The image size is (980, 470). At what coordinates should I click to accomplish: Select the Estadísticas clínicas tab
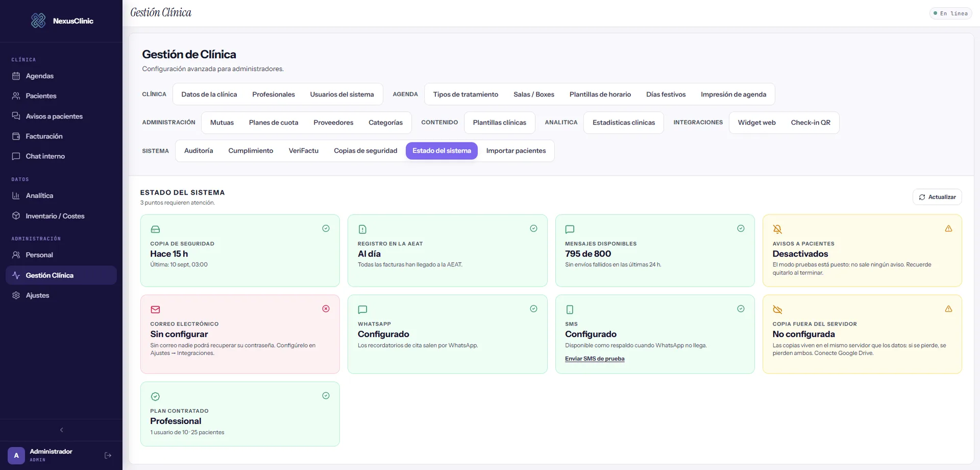click(x=624, y=123)
